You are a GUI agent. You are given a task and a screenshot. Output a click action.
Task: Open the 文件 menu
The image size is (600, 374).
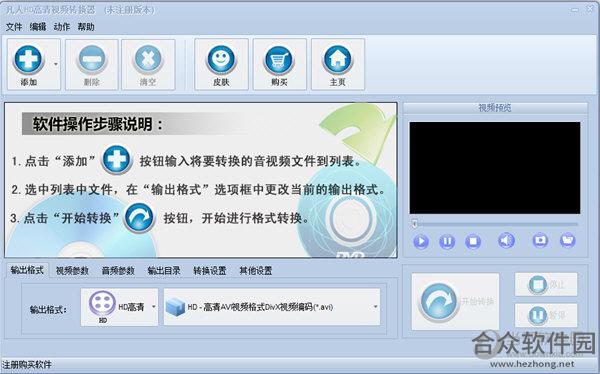pos(14,27)
